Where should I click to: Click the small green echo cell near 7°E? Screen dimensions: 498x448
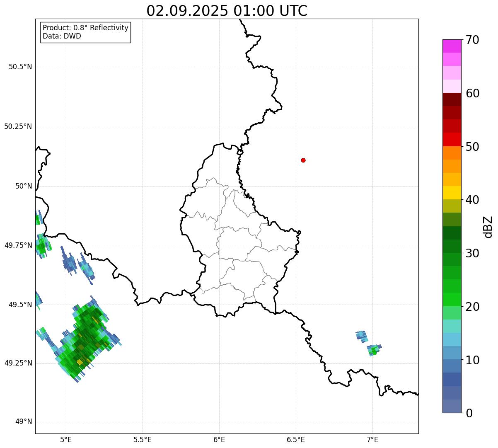coord(374,350)
